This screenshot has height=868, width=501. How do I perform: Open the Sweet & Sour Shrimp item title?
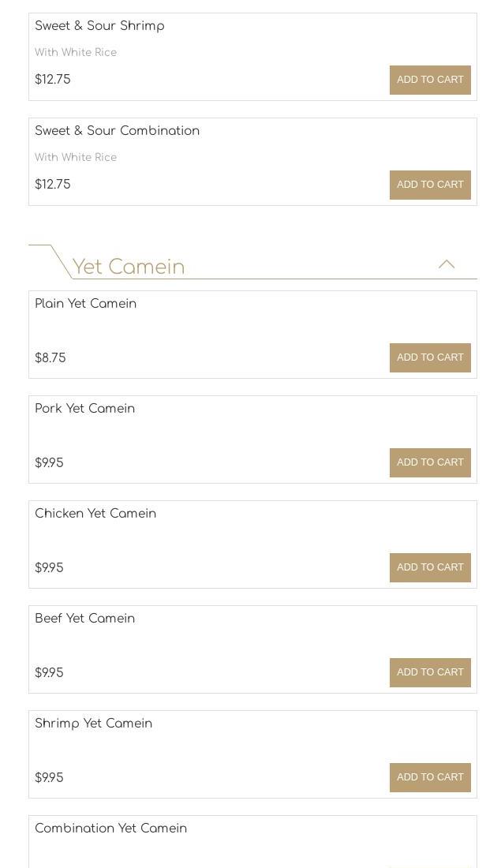click(x=99, y=26)
